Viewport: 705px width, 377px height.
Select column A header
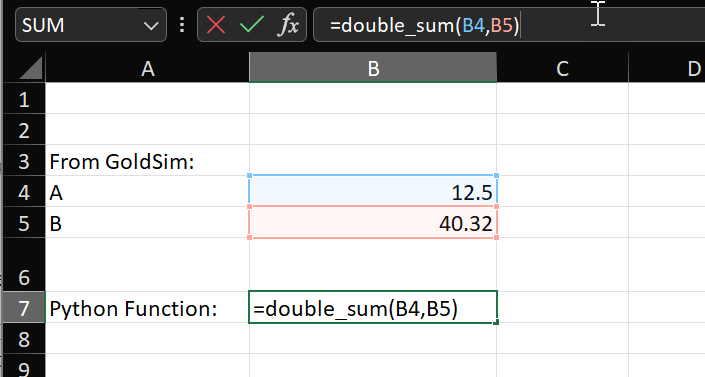click(147, 68)
